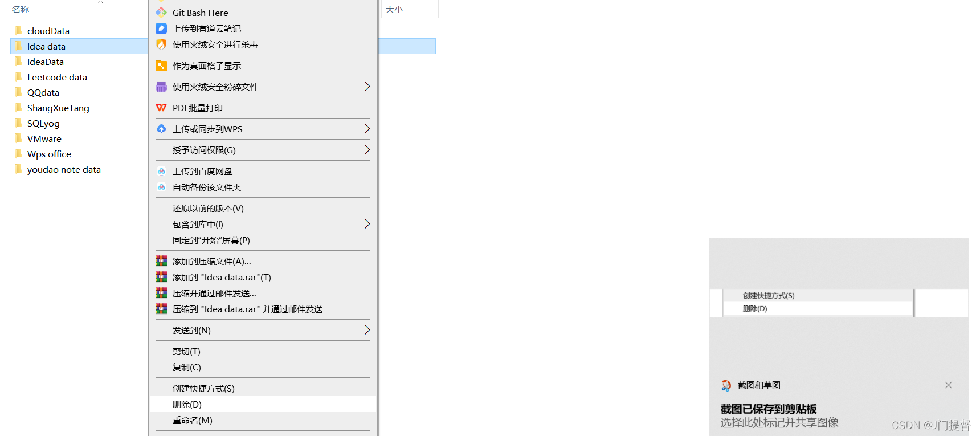
Task: Click the screenshot preview thumbnail in notification
Action: [x=839, y=303]
